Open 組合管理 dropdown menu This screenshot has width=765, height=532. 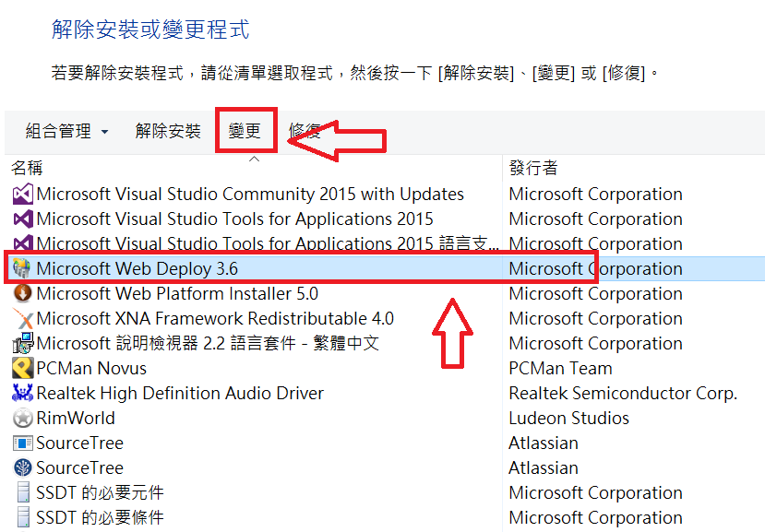(66, 131)
